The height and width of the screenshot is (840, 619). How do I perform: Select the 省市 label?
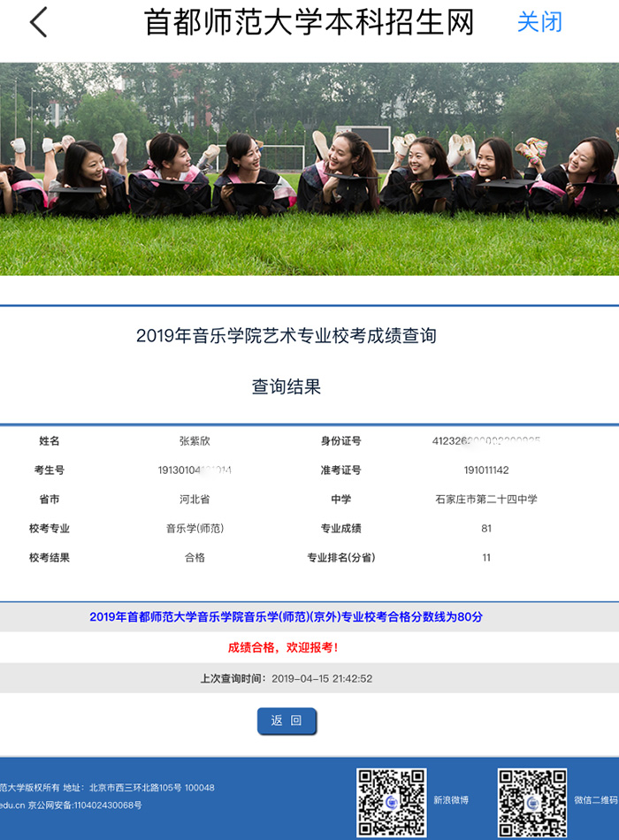(x=50, y=499)
